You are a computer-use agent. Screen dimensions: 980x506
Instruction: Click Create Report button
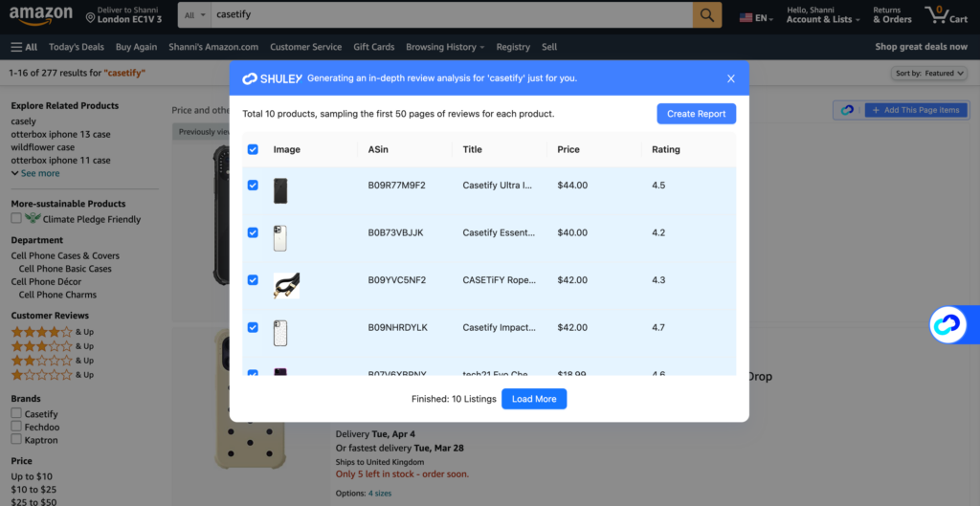[x=697, y=114]
